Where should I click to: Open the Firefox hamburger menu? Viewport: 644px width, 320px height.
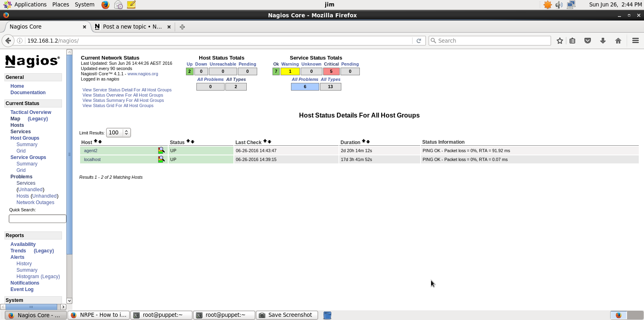[x=636, y=41]
